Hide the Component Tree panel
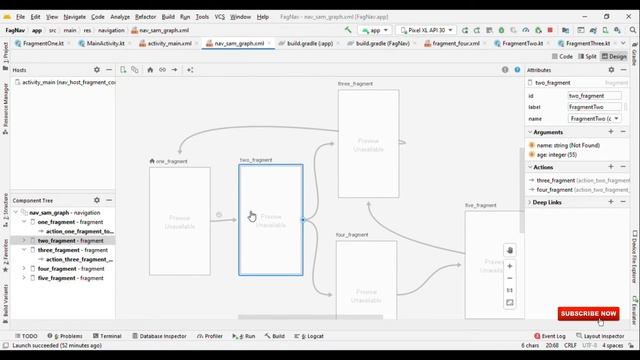The image size is (640, 360). pos(109,200)
